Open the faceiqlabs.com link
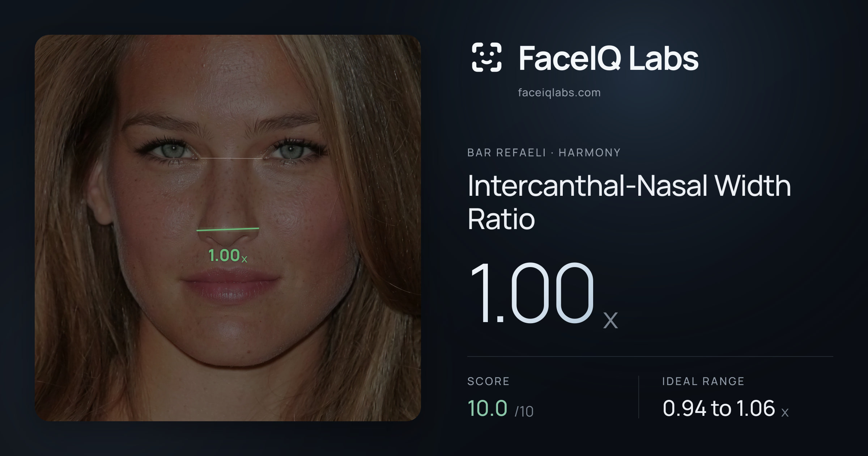This screenshot has width=868, height=456. point(559,93)
